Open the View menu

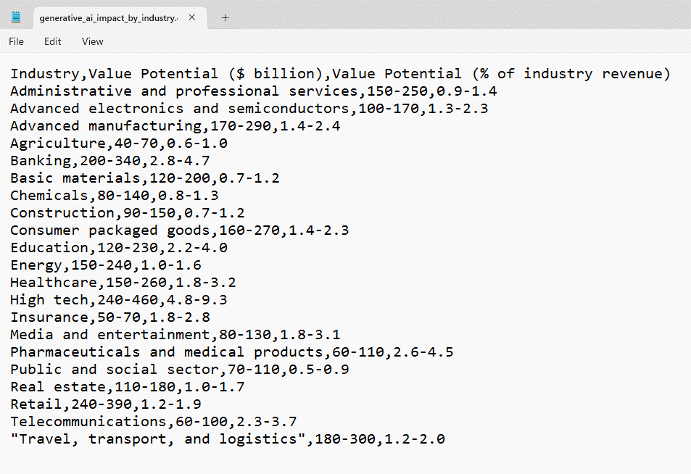(93, 42)
